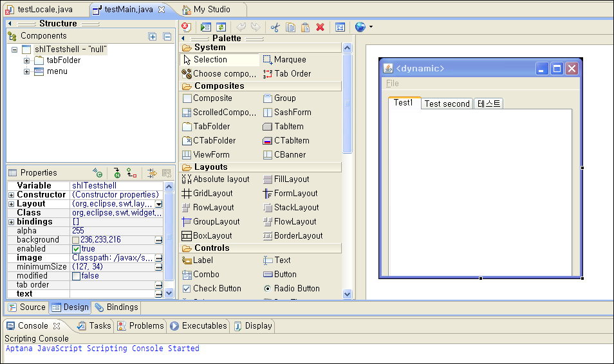614x364 pixels.
Task: Pick FormLayout from Layouts
Action: pos(290,194)
